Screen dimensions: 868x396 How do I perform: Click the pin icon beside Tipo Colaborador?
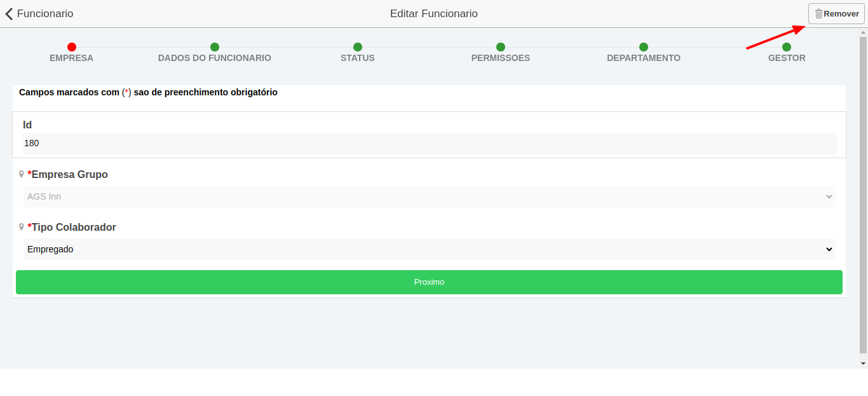tap(22, 227)
